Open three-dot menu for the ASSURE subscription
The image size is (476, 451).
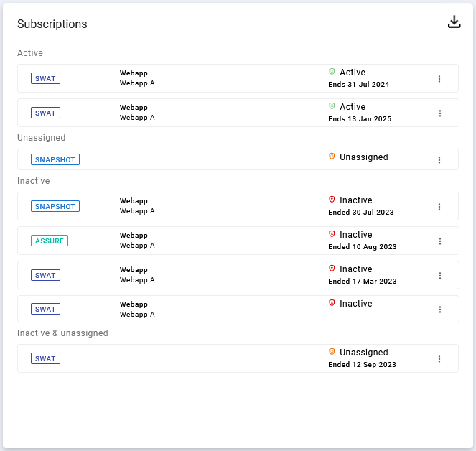[x=439, y=241]
